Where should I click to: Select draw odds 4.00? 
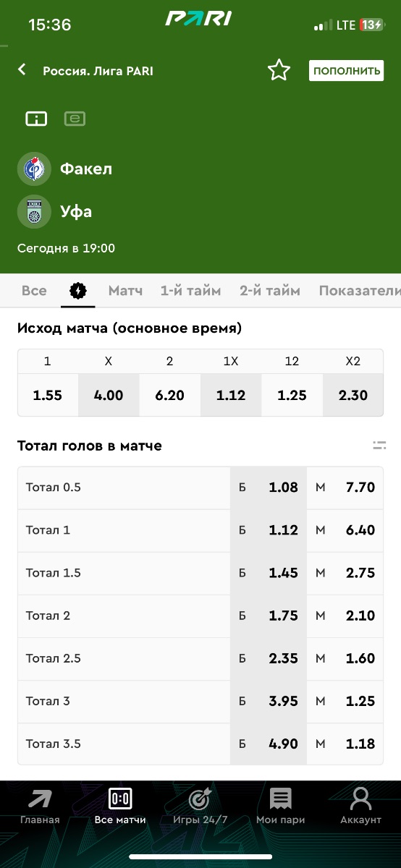click(109, 395)
